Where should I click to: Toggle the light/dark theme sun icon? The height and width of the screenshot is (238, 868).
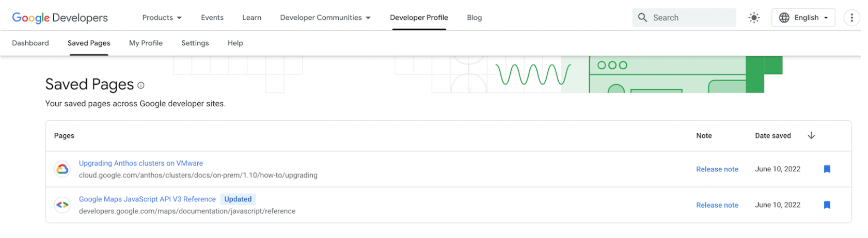point(754,18)
